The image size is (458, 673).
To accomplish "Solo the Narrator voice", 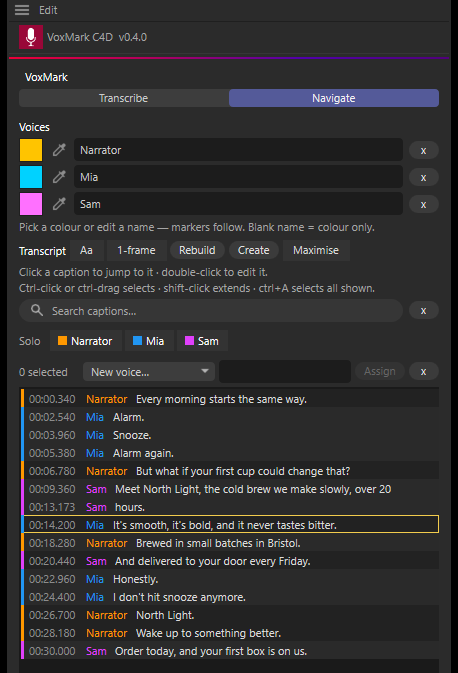I will [85, 341].
